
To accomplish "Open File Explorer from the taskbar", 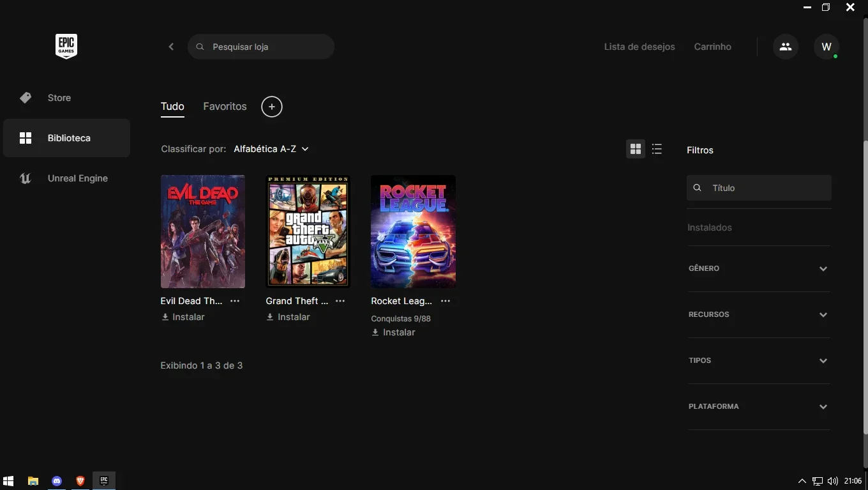I will click(x=33, y=481).
